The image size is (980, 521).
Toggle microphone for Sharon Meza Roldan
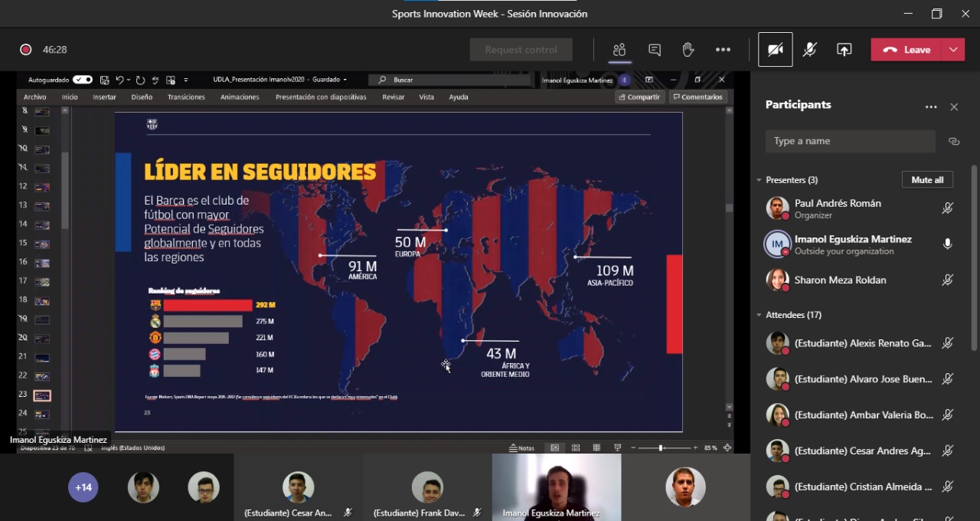tap(947, 280)
